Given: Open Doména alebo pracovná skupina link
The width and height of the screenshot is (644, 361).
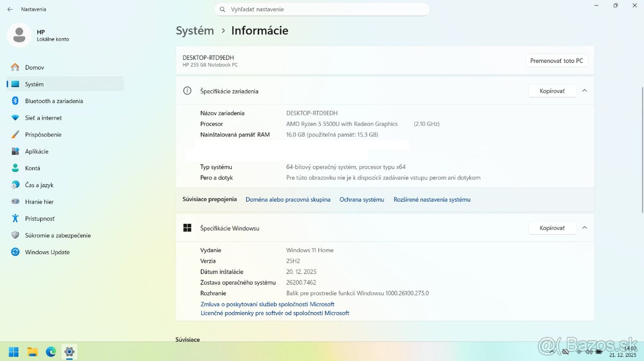Looking at the screenshot, I should point(288,199).
